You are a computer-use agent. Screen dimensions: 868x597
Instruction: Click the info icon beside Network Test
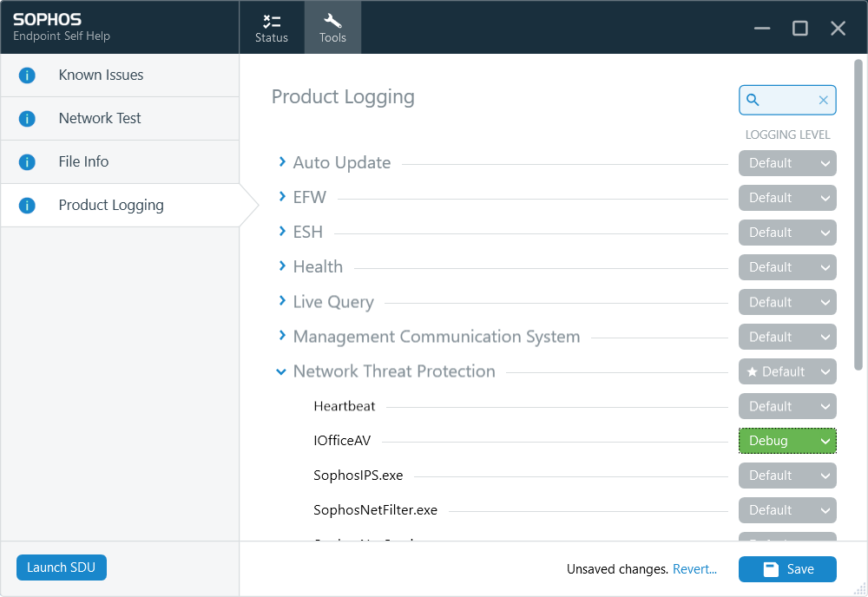click(x=27, y=119)
